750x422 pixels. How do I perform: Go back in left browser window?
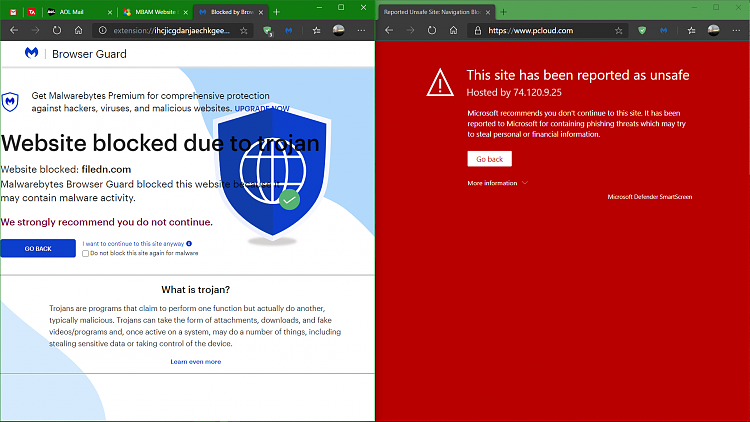pyautogui.click(x=14, y=31)
